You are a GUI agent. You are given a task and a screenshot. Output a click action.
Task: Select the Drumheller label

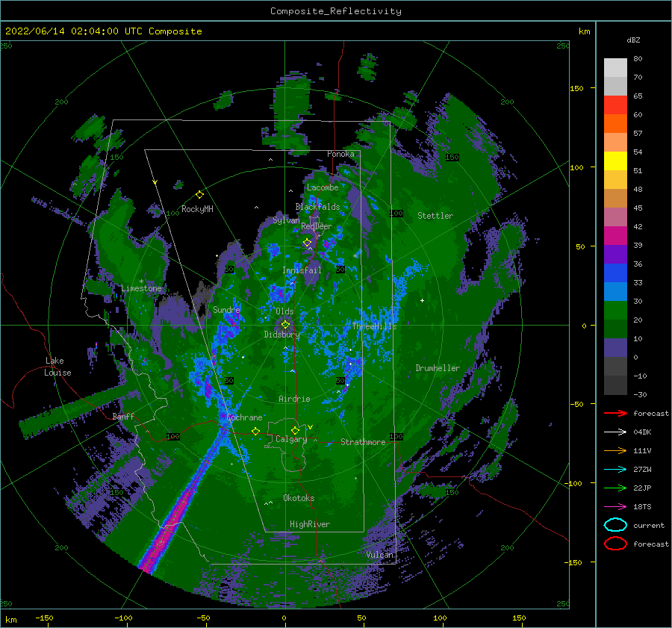click(x=438, y=368)
